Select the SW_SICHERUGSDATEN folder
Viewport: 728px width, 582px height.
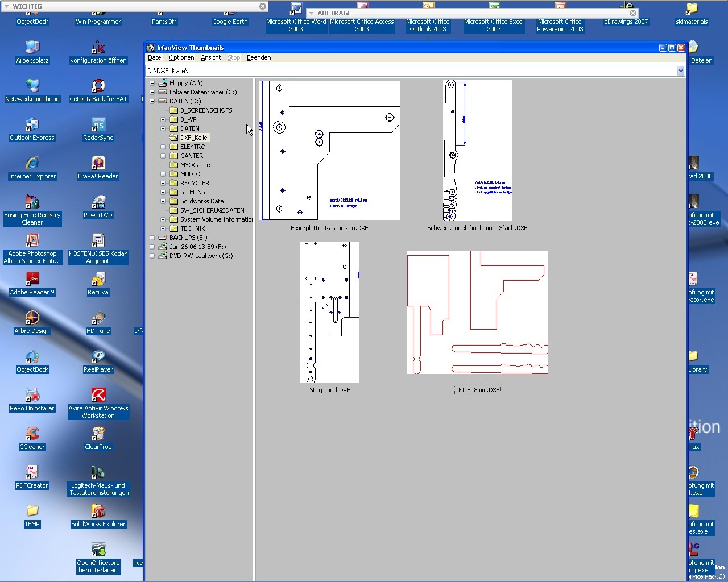(x=212, y=210)
